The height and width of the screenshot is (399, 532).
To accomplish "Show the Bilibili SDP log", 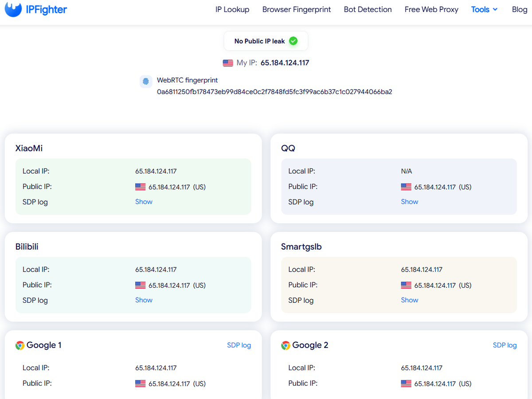I will point(144,300).
